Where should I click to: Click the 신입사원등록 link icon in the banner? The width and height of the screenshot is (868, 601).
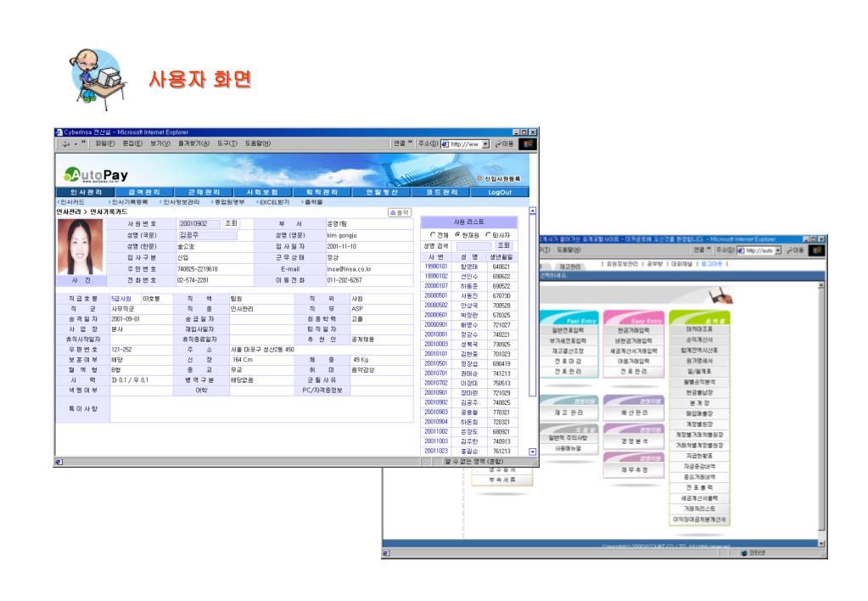click(x=480, y=178)
